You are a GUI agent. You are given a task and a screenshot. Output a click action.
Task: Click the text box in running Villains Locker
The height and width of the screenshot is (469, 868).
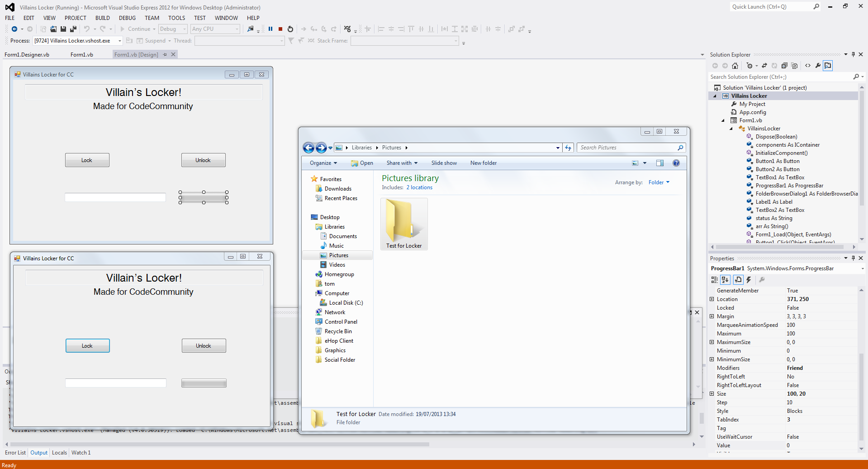[x=116, y=383]
